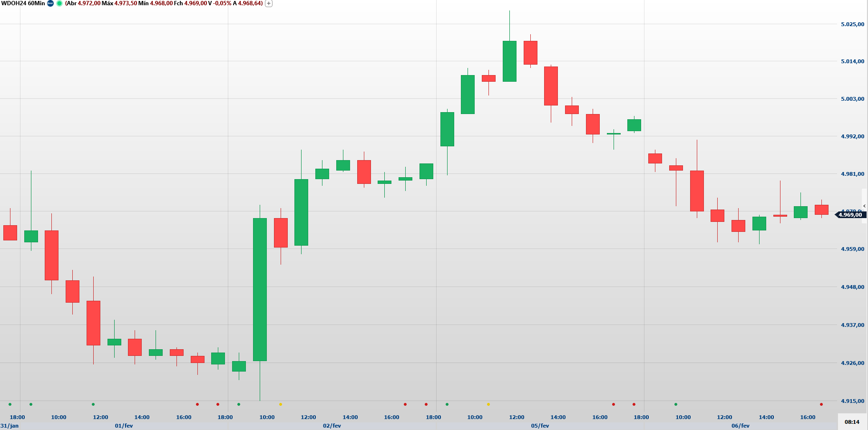This screenshot has height=430, width=868.
Task: Click the green status circle near the chart title
Action: click(x=59, y=3)
